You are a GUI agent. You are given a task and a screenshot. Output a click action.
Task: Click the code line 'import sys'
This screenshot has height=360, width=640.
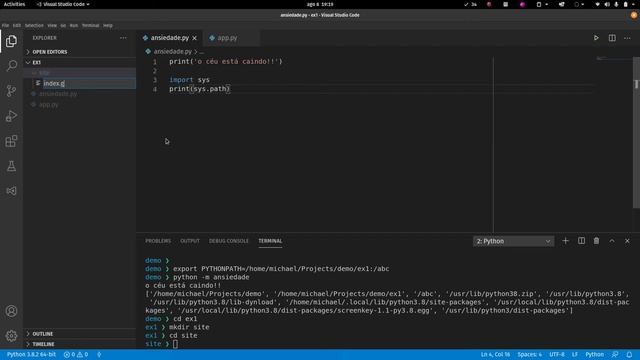(x=189, y=80)
